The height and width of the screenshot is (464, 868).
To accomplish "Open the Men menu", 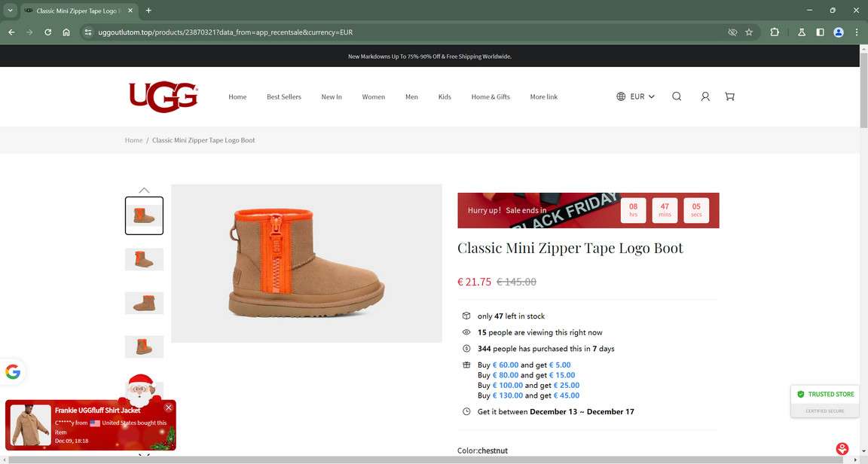I will [x=411, y=97].
